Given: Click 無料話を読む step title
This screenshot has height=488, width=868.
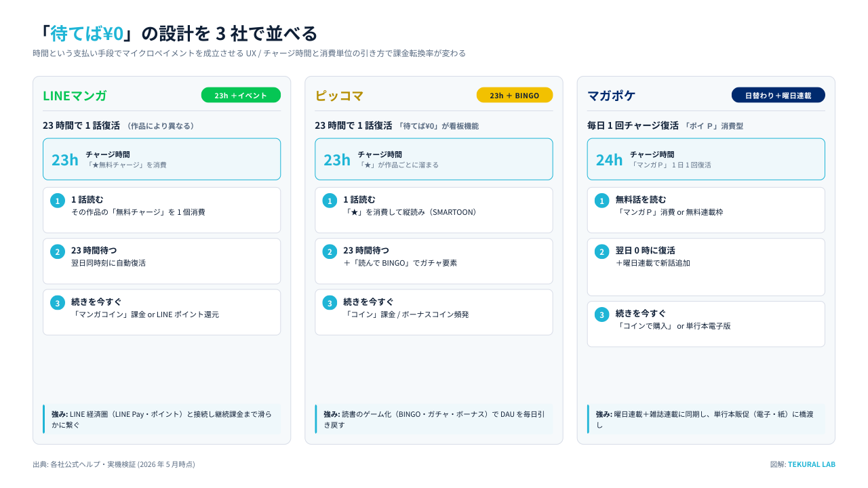Looking at the screenshot, I should tap(641, 199).
